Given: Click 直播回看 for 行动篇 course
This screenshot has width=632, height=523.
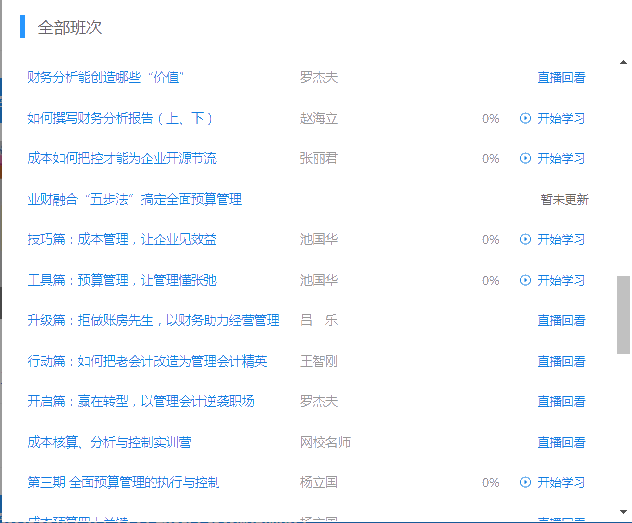Looking at the screenshot, I should tap(561, 361).
